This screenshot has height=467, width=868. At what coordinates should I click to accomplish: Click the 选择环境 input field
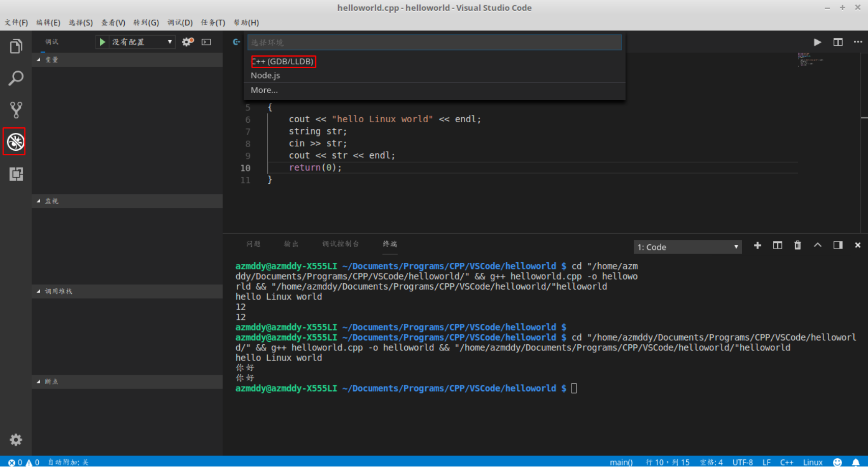(x=434, y=42)
